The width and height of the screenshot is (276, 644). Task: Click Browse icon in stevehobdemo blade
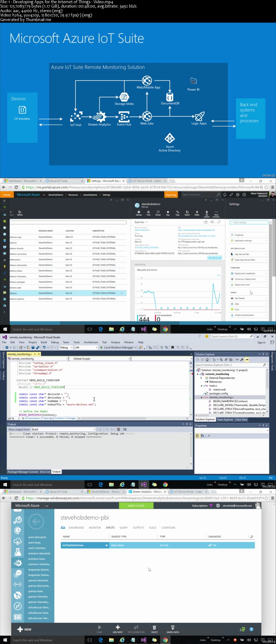pyautogui.click(x=158, y=213)
